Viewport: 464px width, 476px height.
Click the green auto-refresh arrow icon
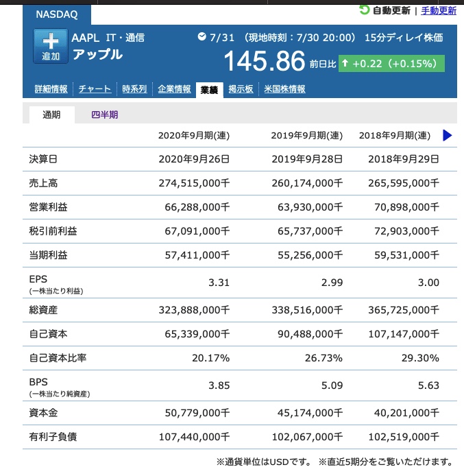[x=364, y=10]
